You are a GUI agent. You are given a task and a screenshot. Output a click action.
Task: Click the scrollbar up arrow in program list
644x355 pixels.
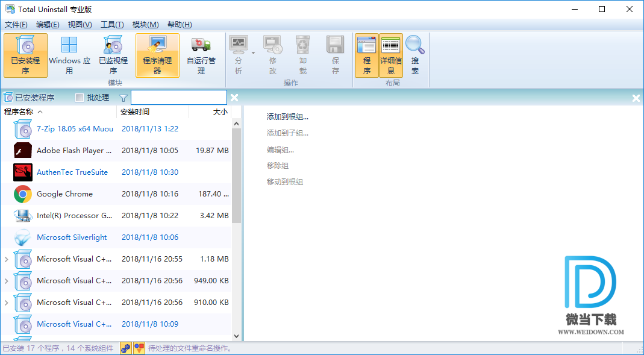click(x=236, y=124)
